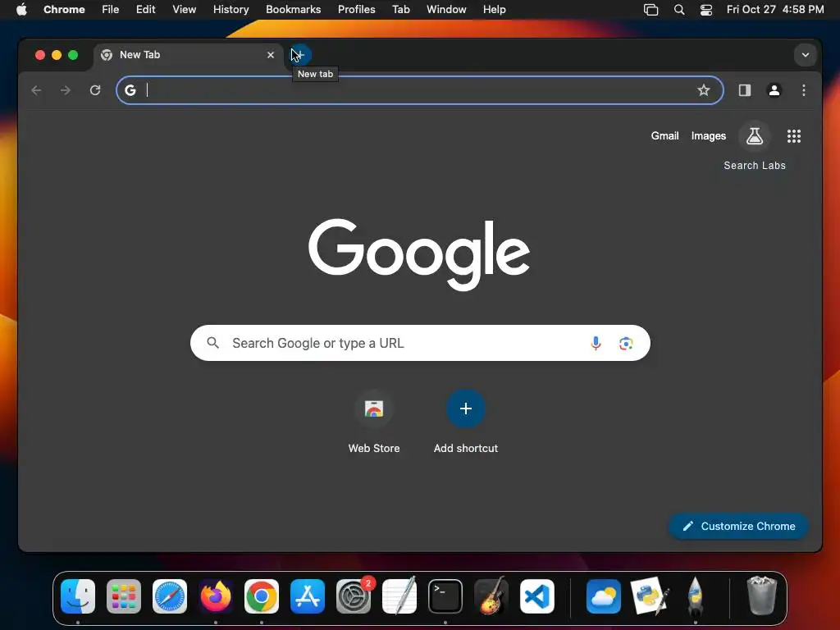Open Python IDLE from the dock
This screenshot has height=630, width=840.
click(650, 596)
